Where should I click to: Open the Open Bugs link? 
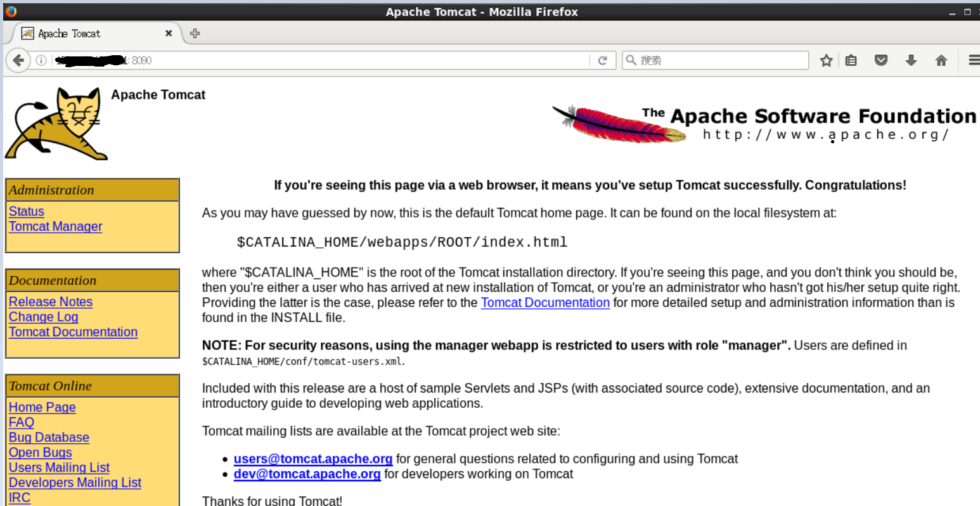coord(41,453)
